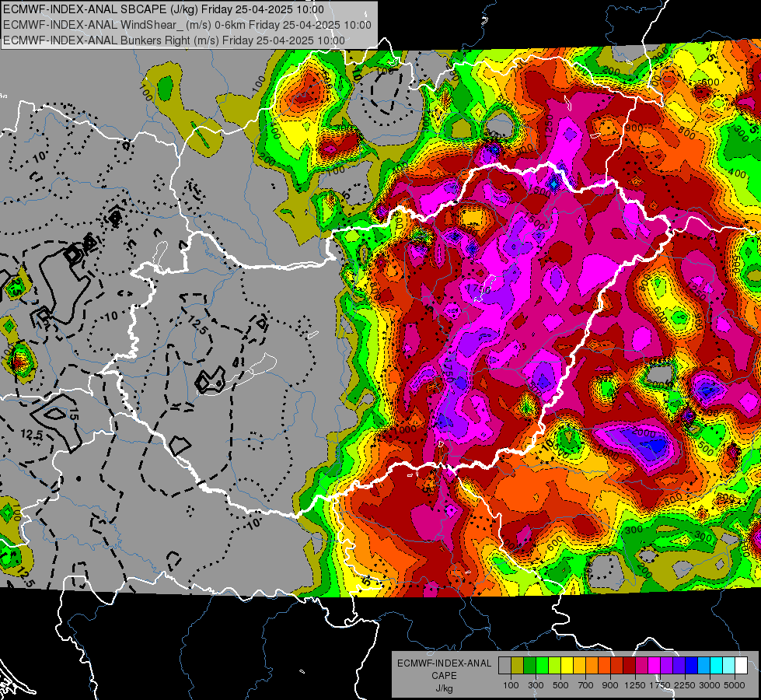Select the white legend swatch
Image resolution: width=761 pixels, height=700 pixels.
741,665
